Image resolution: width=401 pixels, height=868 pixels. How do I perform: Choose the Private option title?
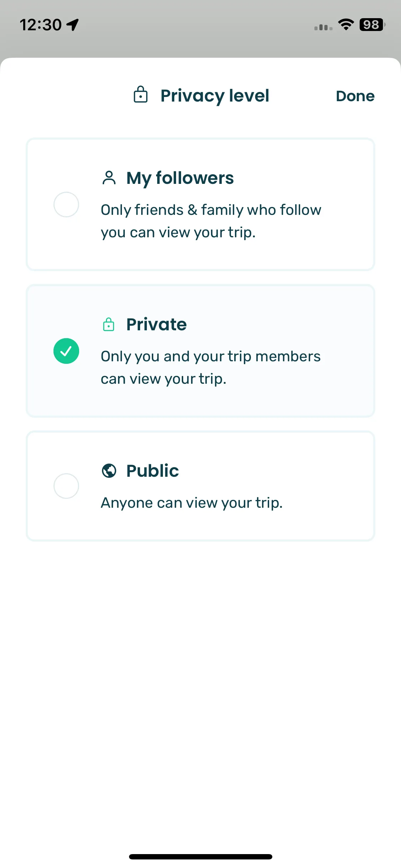pyautogui.click(x=156, y=324)
